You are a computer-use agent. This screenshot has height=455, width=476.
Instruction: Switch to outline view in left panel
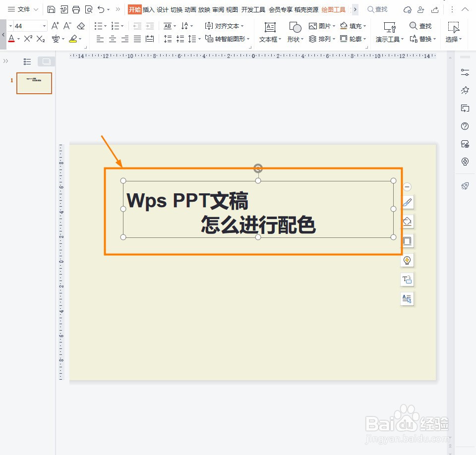tap(27, 61)
